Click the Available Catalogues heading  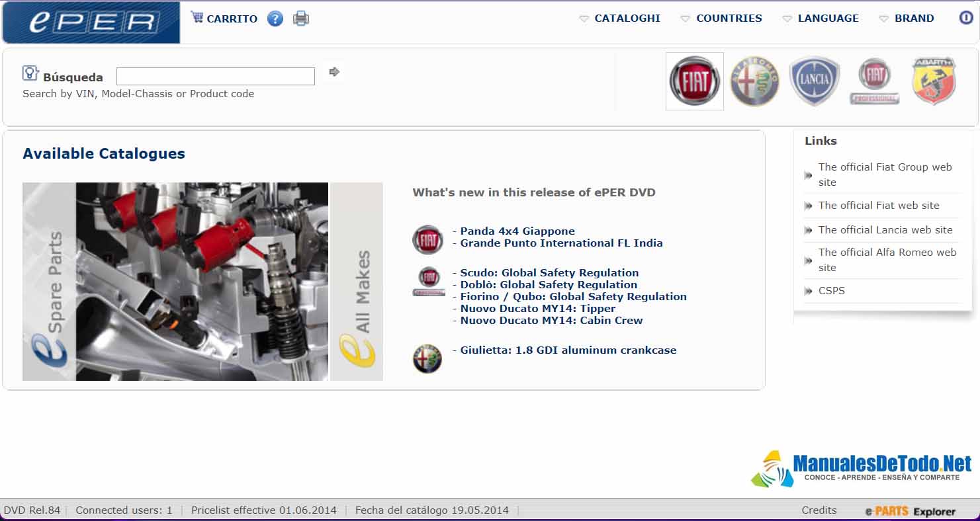click(104, 154)
